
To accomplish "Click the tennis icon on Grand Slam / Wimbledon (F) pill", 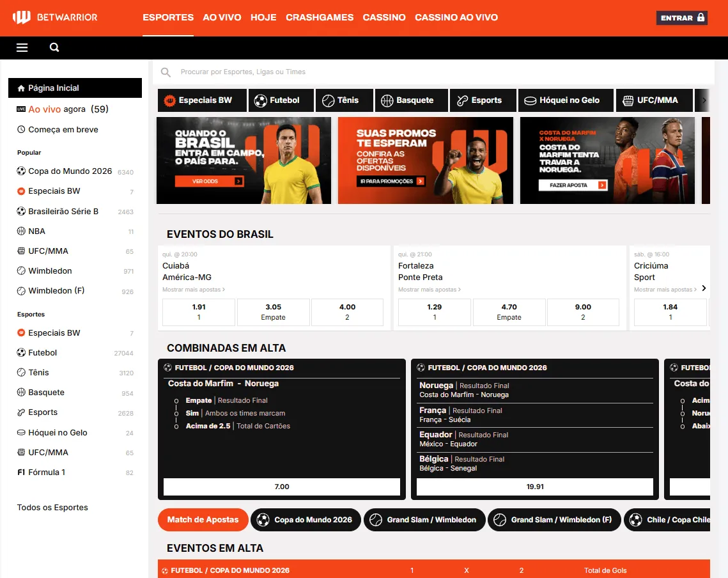I will point(500,520).
